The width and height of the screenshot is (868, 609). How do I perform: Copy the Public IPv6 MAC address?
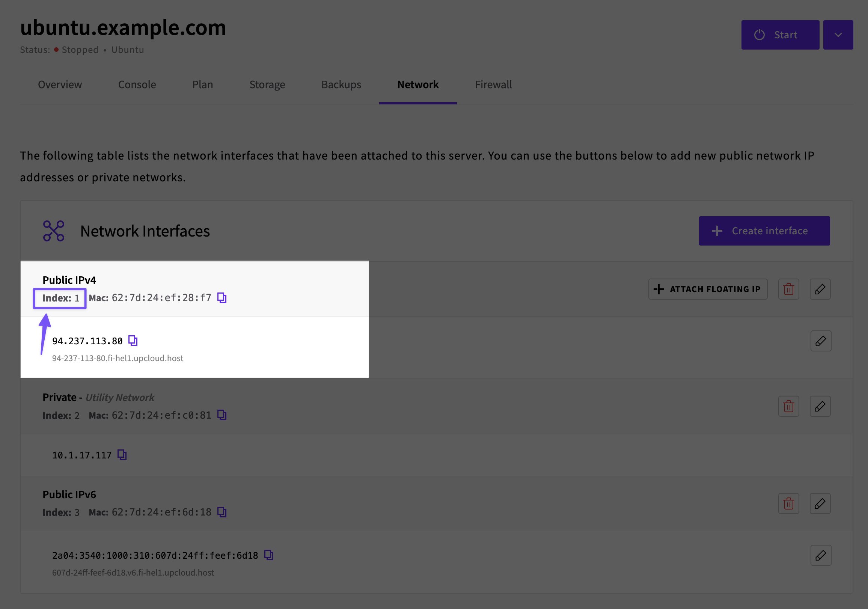pyautogui.click(x=222, y=512)
